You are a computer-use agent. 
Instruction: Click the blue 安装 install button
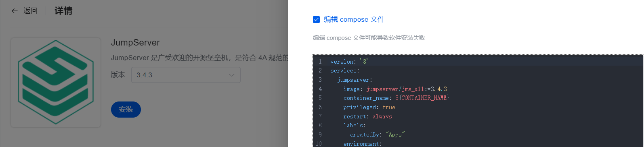[126, 110]
